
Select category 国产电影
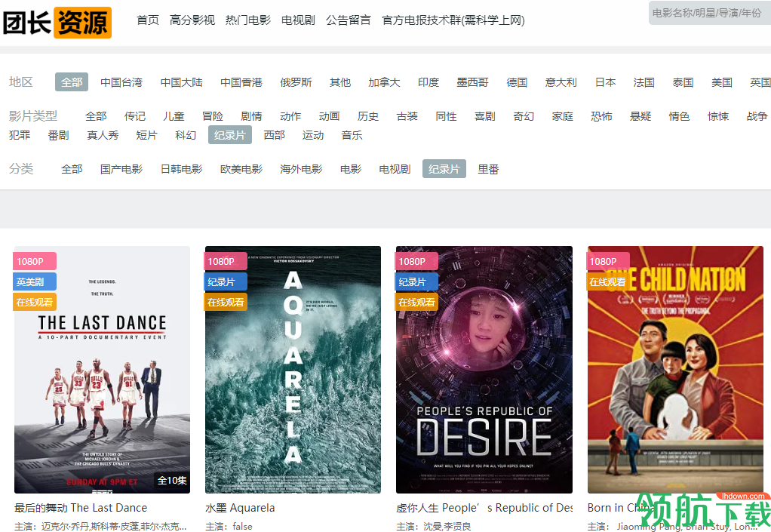point(121,169)
